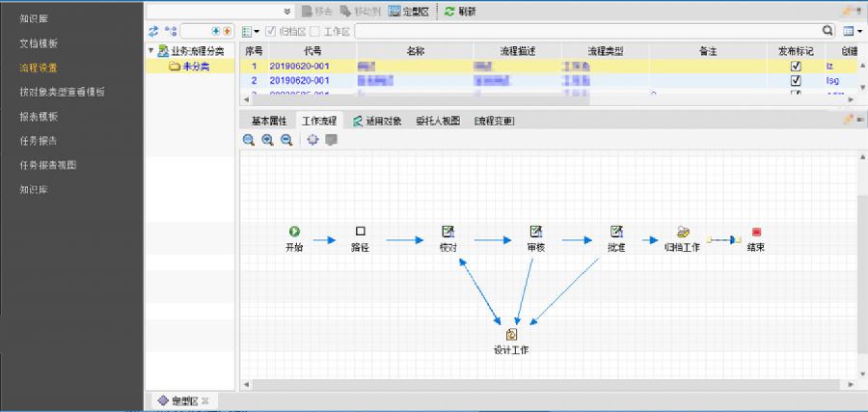The width and height of the screenshot is (868, 412).
Task: Toggle 发布标记 checkbox in first row
Action: pyautogui.click(x=796, y=67)
